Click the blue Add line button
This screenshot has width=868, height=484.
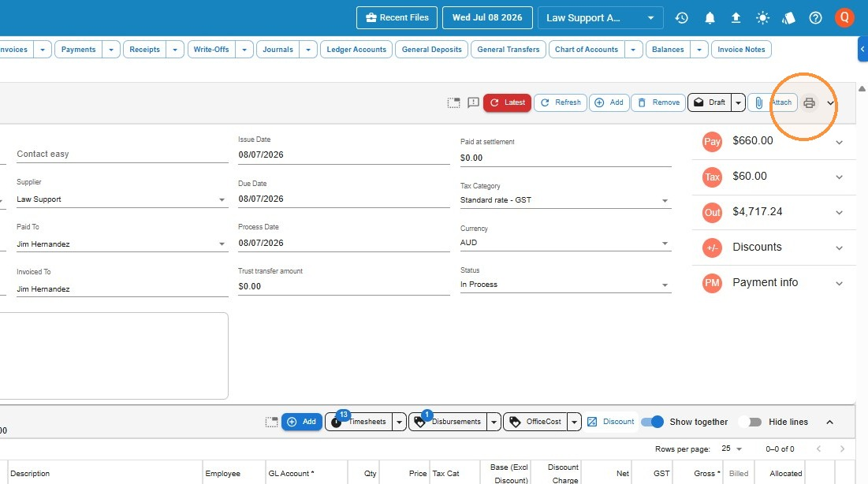coord(302,422)
